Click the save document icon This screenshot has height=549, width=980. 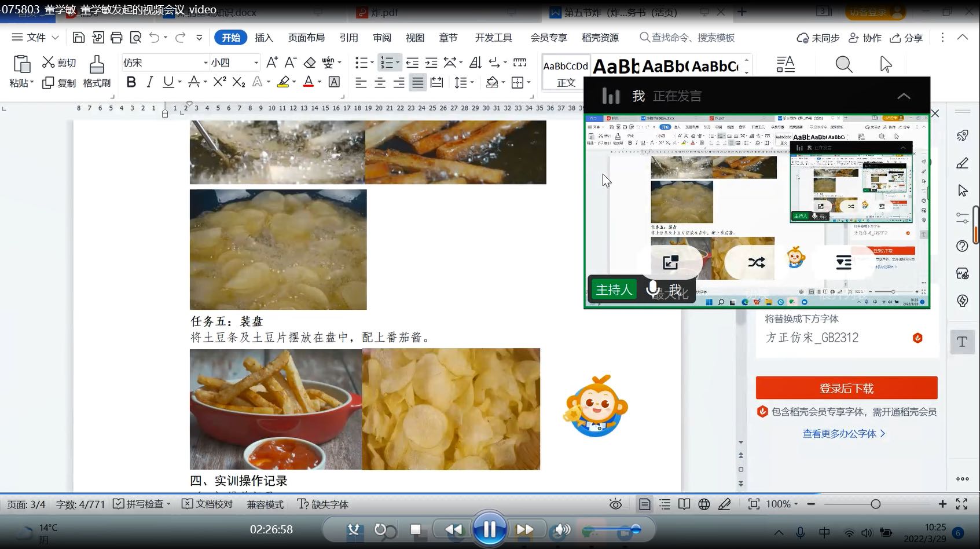(79, 38)
